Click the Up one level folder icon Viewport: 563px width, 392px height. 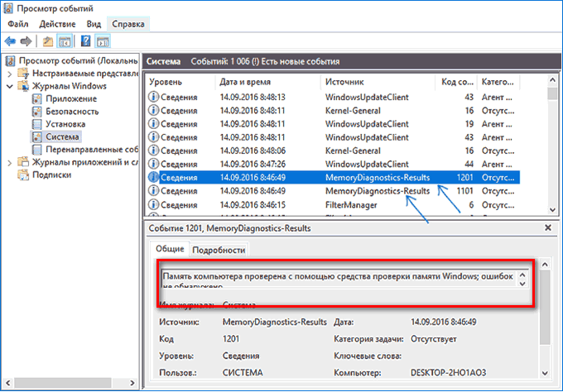[x=48, y=41]
